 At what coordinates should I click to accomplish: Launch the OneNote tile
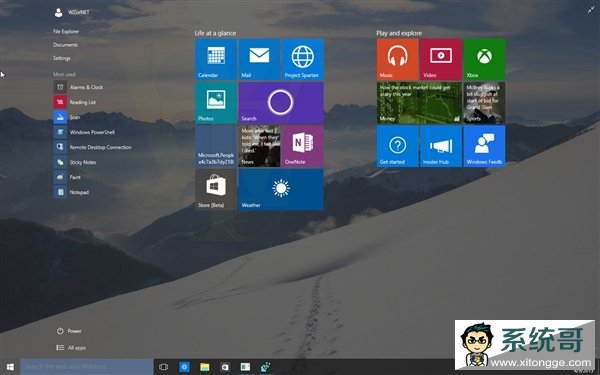point(303,146)
